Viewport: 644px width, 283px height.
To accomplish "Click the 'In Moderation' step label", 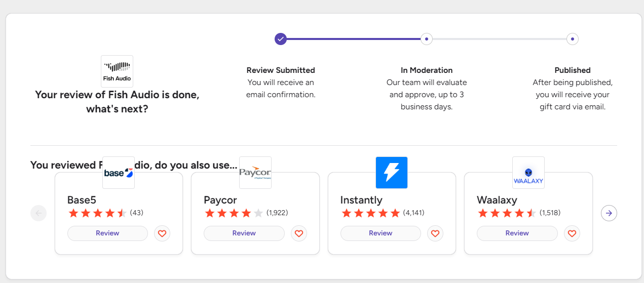I will pyautogui.click(x=427, y=70).
